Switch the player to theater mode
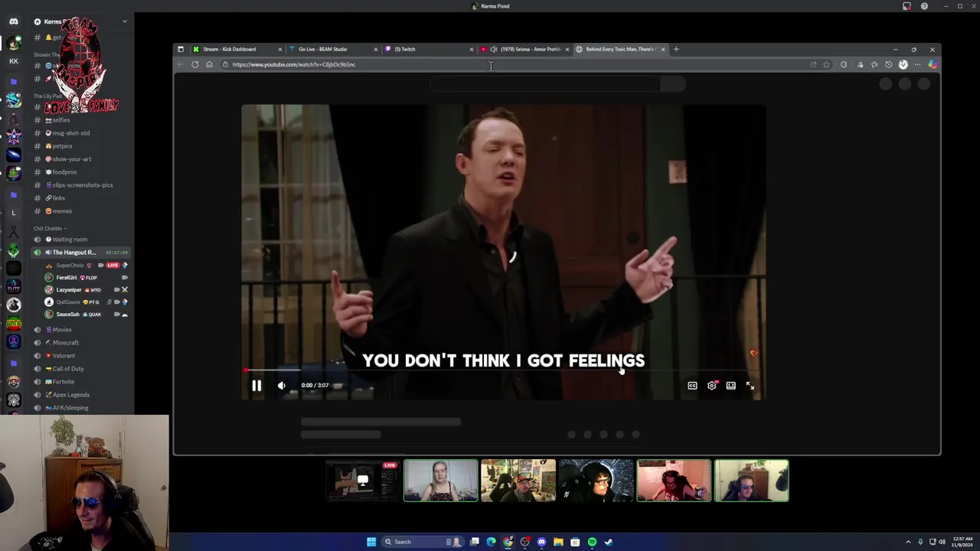The height and width of the screenshot is (551, 980). [731, 386]
